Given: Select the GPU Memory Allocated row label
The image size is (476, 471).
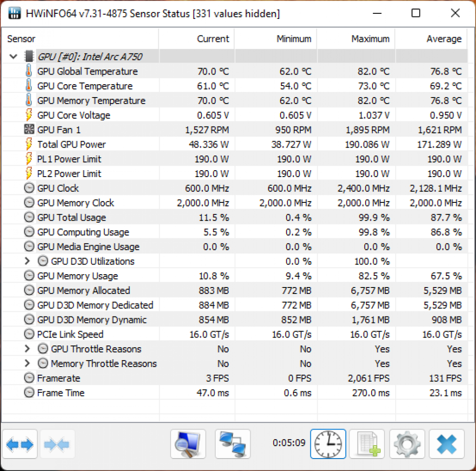Looking at the screenshot, I should 84,290.
